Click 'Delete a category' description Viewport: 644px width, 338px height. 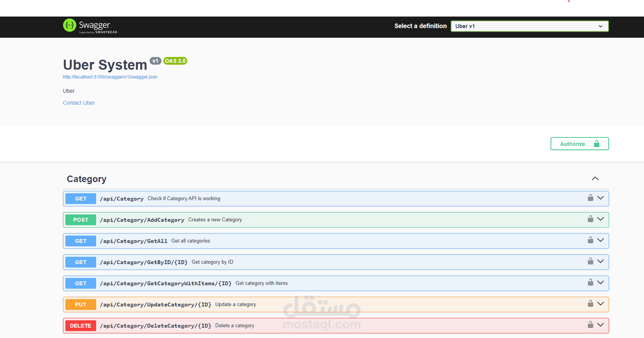coord(235,326)
